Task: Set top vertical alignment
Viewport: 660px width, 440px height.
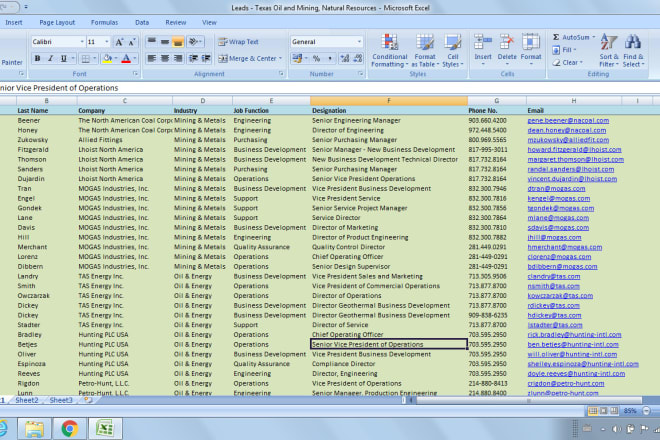Action: click(x=152, y=42)
